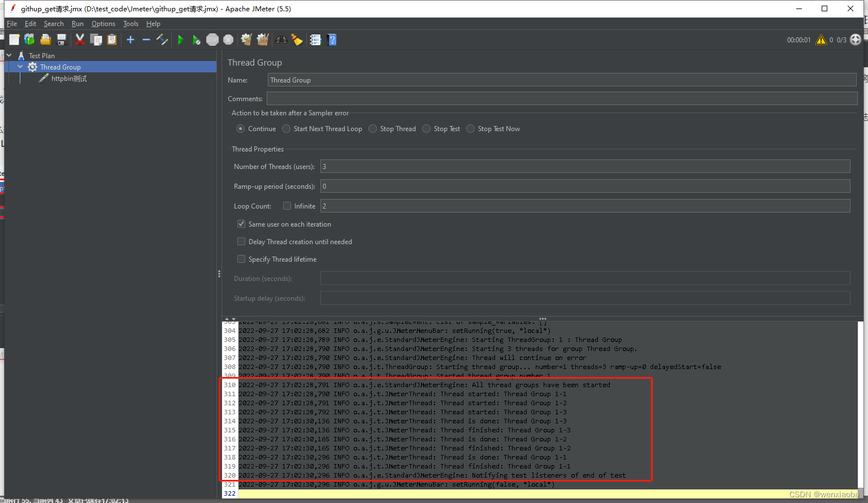
Task: Clear all results with the double-broom icon
Action: pyautogui.click(x=262, y=40)
